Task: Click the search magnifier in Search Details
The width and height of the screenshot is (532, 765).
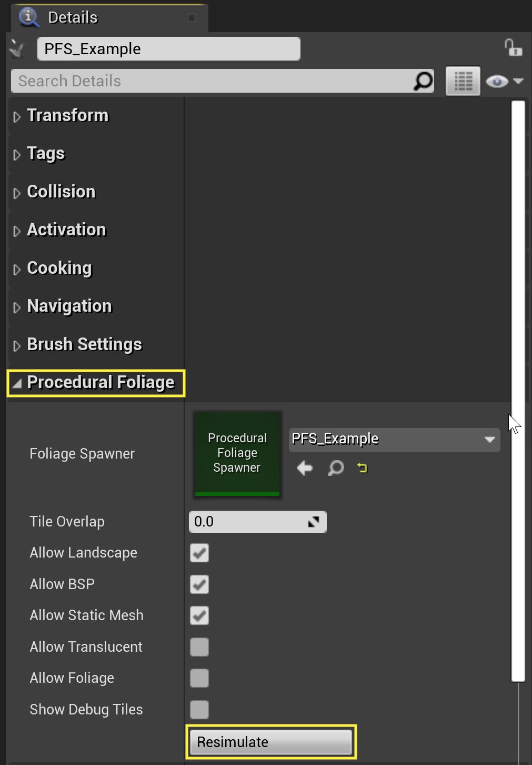Action: [423, 81]
